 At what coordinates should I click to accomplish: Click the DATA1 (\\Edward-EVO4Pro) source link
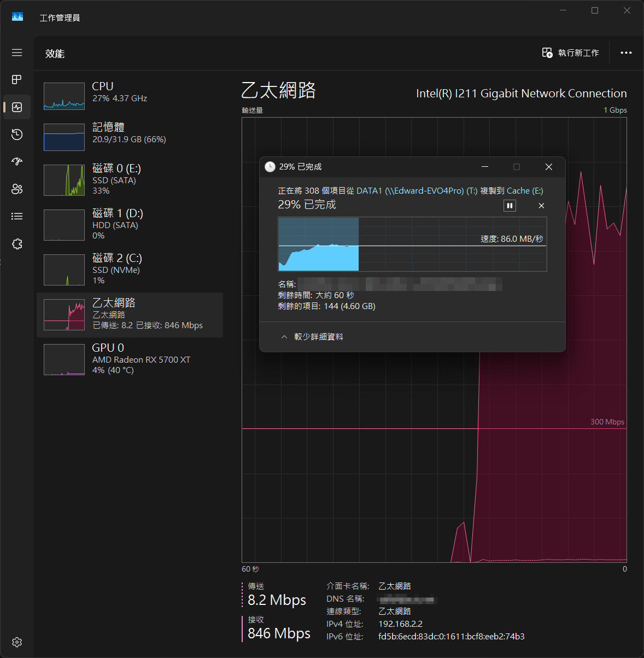click(417, 190)
